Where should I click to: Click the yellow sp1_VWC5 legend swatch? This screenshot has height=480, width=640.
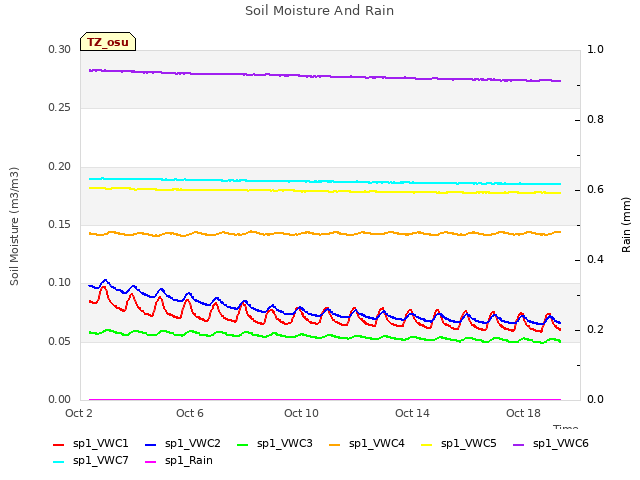click(427, 444)
